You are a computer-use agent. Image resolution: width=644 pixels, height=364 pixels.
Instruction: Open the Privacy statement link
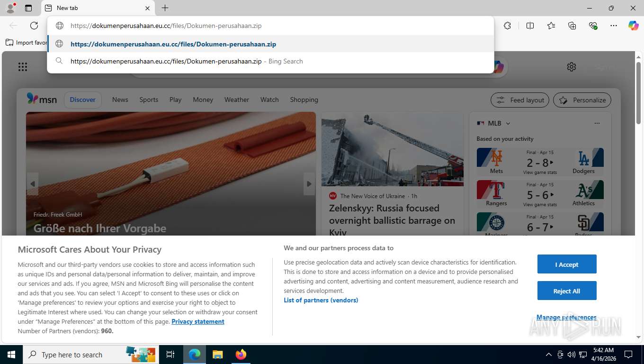tap(198, 321)
